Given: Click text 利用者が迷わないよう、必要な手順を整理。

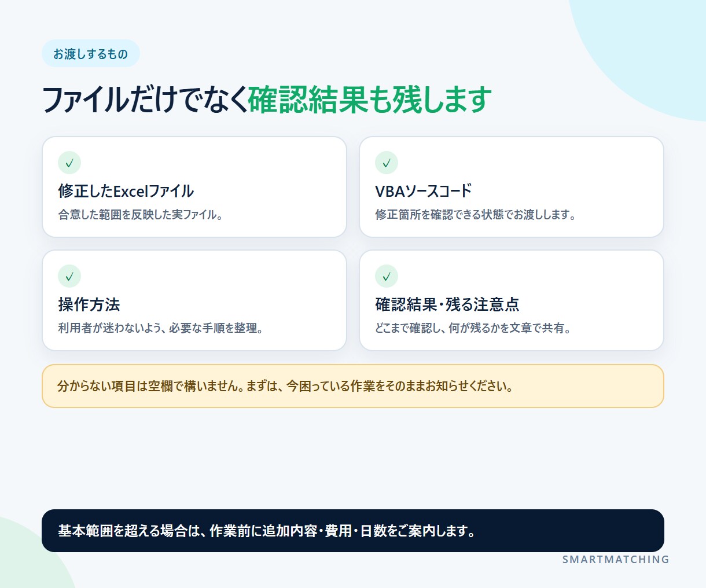Looking at the screenshot, I should coord(161,328).
